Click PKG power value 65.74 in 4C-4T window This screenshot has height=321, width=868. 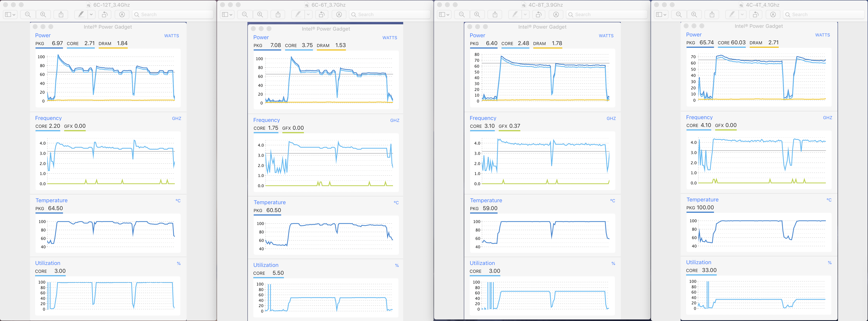click(x=706, y=42)
